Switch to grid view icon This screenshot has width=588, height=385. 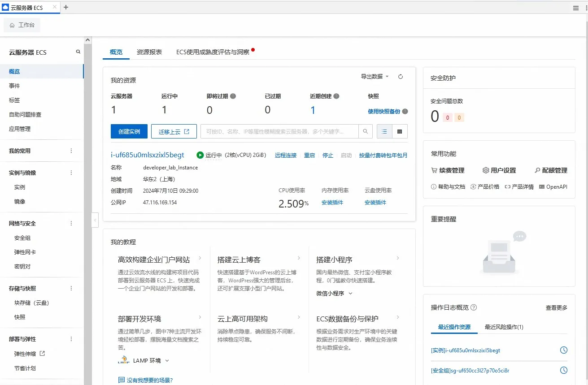[400, 131]
